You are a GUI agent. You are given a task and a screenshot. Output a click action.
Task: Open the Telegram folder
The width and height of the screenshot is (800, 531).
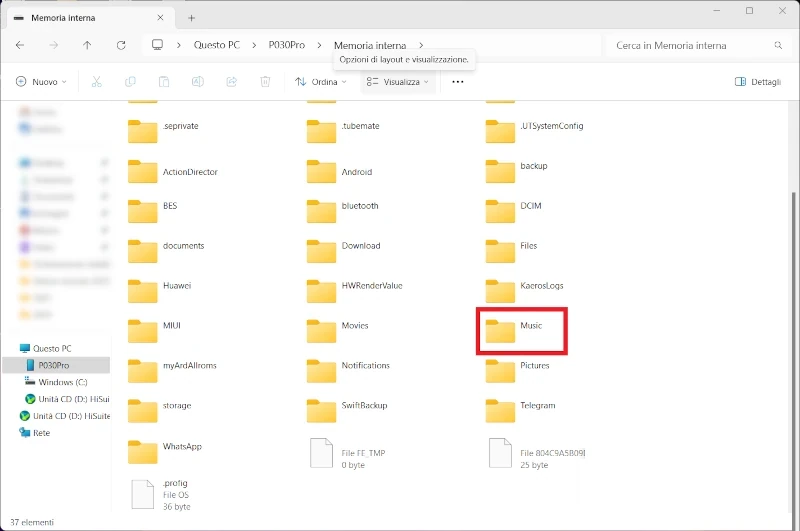[520, 411]
